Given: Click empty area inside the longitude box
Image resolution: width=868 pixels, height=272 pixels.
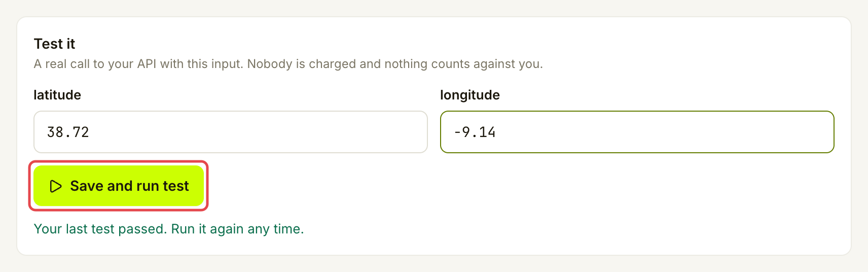Looking at the screenshot, I should coord(659,132).
